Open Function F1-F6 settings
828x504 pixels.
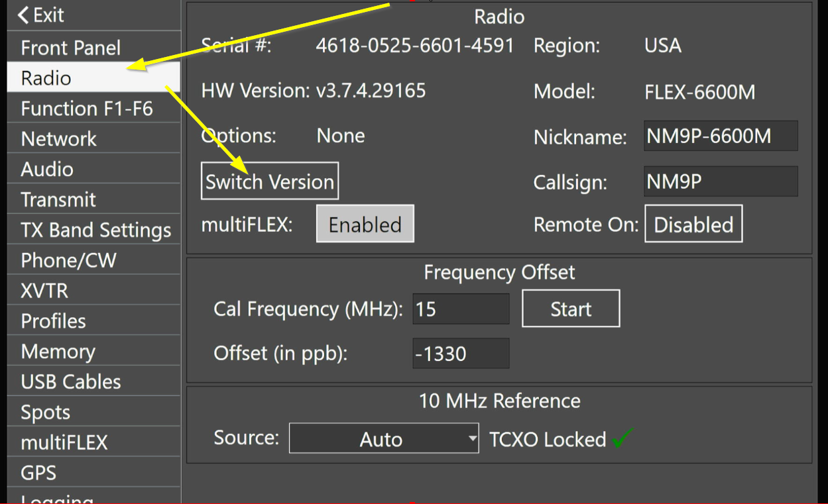coord(93,109)
